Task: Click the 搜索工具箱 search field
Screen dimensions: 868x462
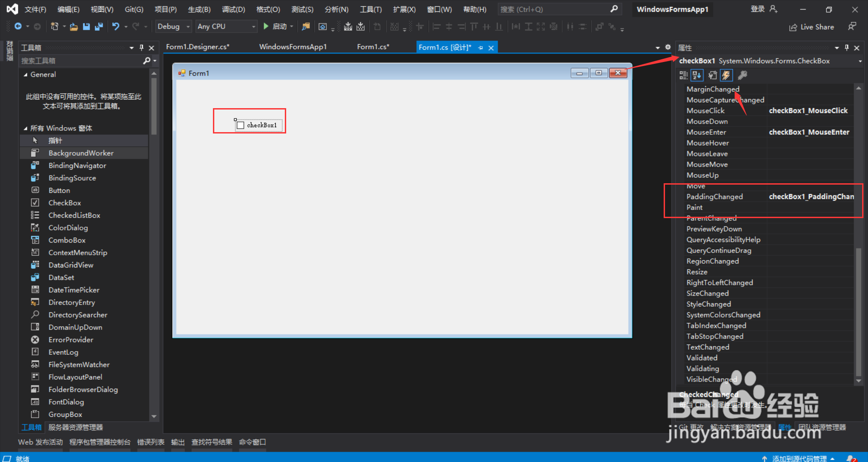Action: click(x=81, y=61)
